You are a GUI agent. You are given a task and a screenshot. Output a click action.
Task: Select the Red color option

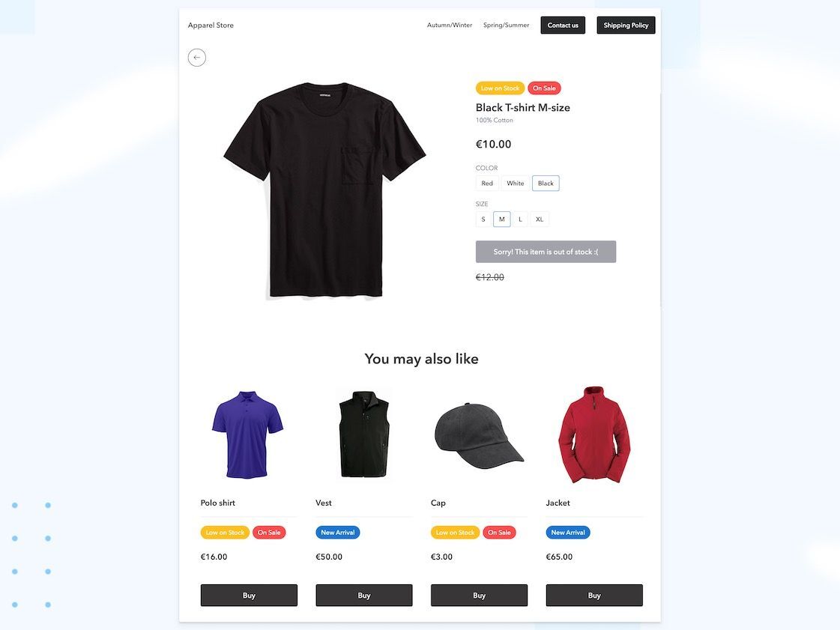pos(487,184)
